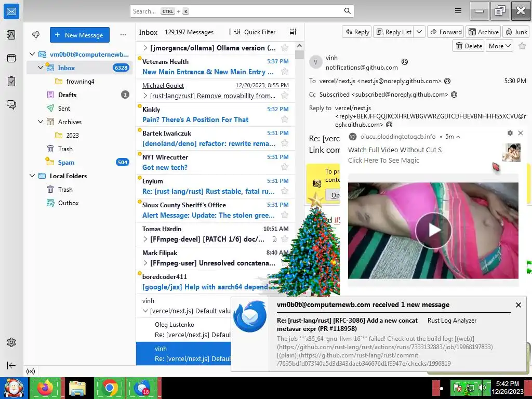Viewport: 532px width, 399px height.
Task: Star the Kinkly message
Action: [x=285, y=119]
